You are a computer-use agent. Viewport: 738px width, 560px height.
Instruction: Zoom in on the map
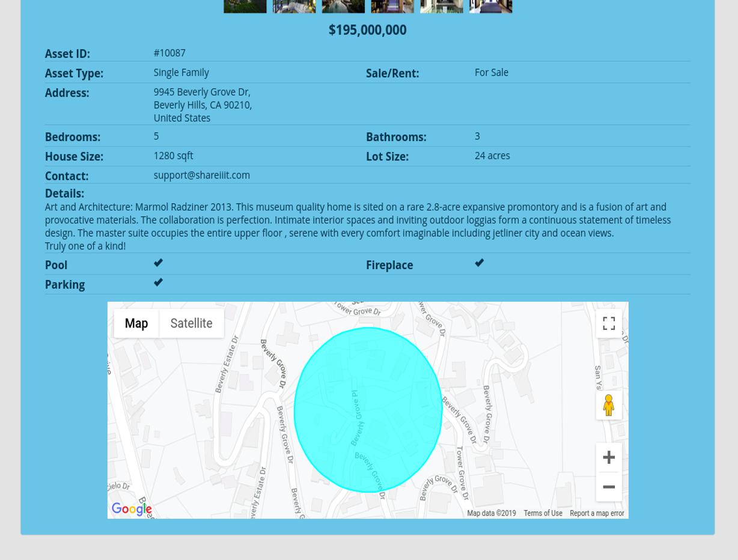point(609,457)
